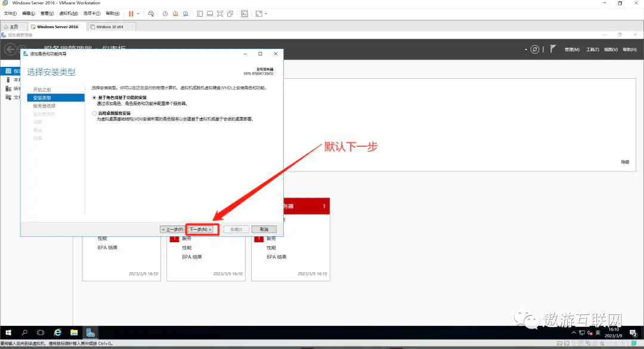The image size is (644, 349).
Task: Click the VMware sound device status icon
Action: [x=602, y=344]
